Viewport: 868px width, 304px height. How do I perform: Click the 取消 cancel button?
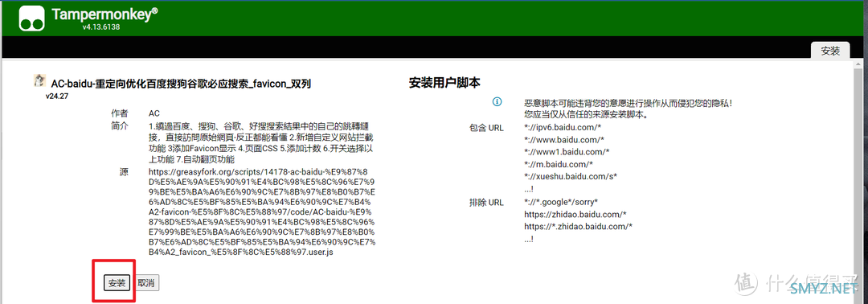point(147,283)
